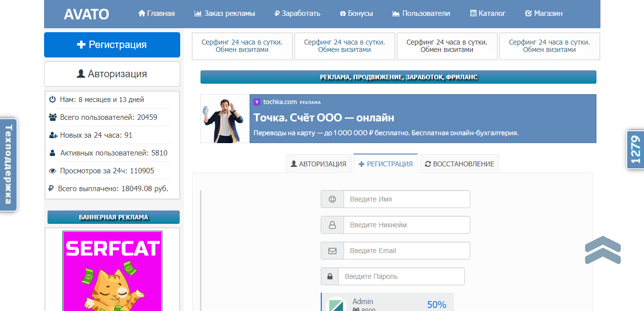Select Бонусы in the navigation bar

pyautogui.click(x=356, y=13)
